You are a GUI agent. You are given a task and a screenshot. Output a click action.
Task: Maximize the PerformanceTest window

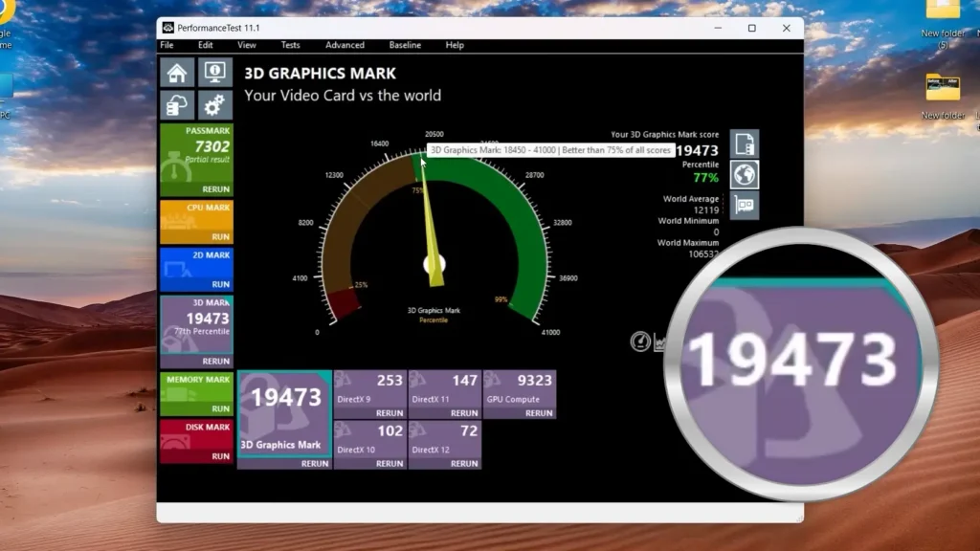pos(752,28)
